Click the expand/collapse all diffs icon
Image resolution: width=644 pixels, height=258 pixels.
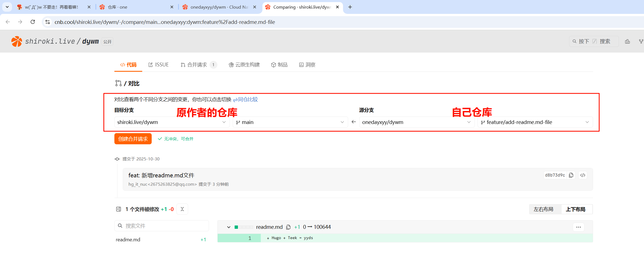(182, 209)
